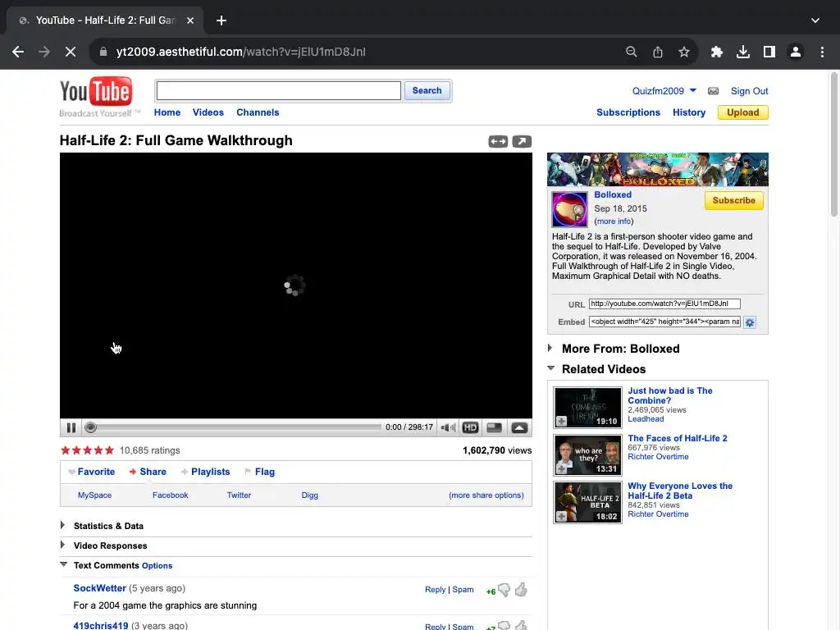Click the Search button
Image resolution: width=840 pixels, height=630 pixels.
click(x=427, y=90)
